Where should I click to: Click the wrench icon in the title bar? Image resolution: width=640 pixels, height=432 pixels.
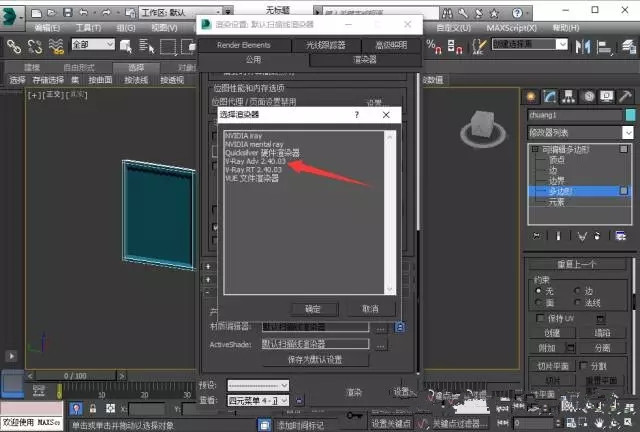coord(463,13)
